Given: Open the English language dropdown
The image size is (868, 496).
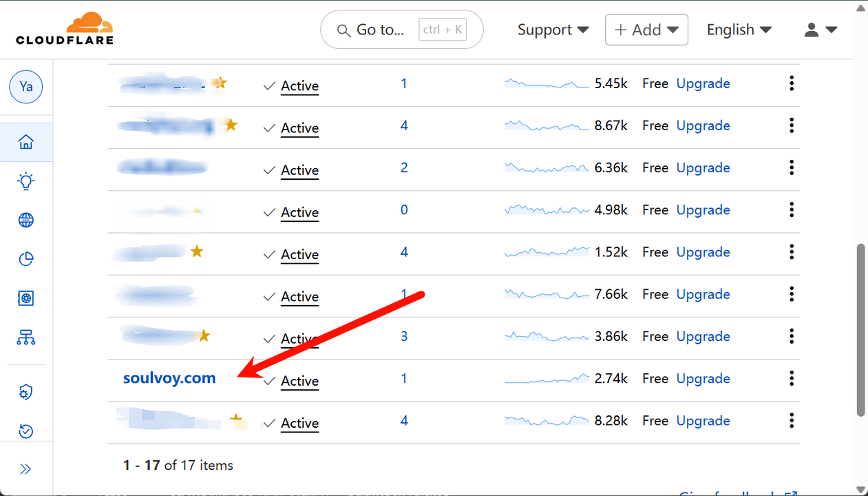Looking at the screenshot, I should [739, 30].
